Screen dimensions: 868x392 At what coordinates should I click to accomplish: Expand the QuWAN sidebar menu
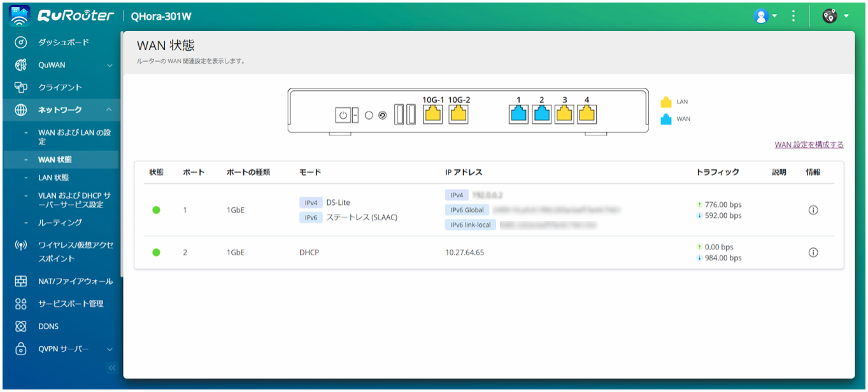(109, 65)
